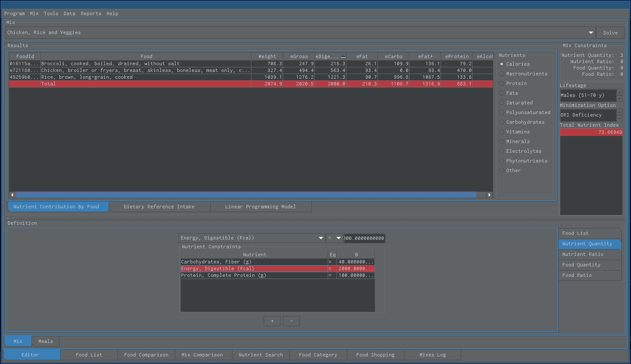Click the Total Nutrient Index value 73.66949

click(591, 132)
